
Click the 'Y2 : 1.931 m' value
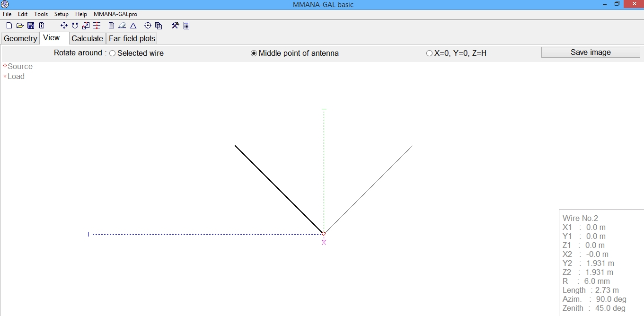tap(588, 263)
